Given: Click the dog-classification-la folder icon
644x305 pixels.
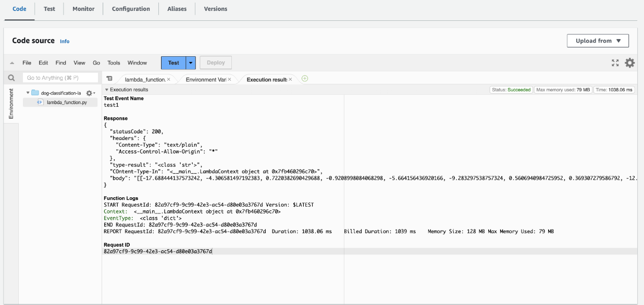Looking at the screenshot, I should coord(35,93).
